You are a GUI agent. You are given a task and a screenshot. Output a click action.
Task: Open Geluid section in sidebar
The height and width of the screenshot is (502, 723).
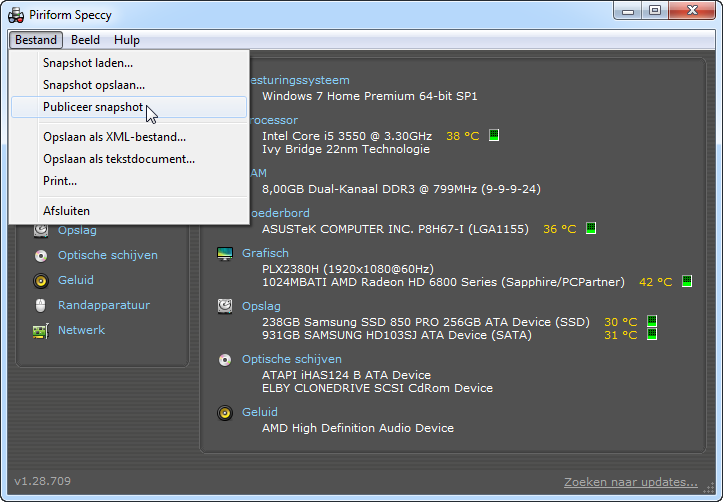[x=76, y=280]
